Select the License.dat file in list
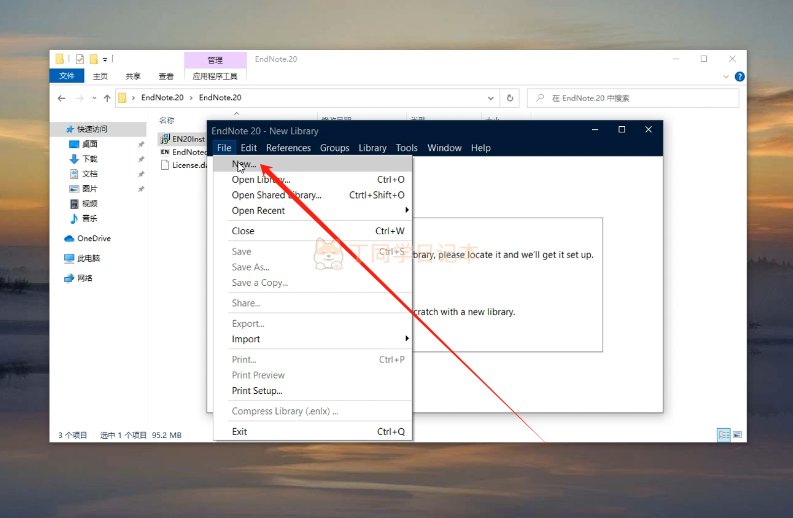 [187, 165]
